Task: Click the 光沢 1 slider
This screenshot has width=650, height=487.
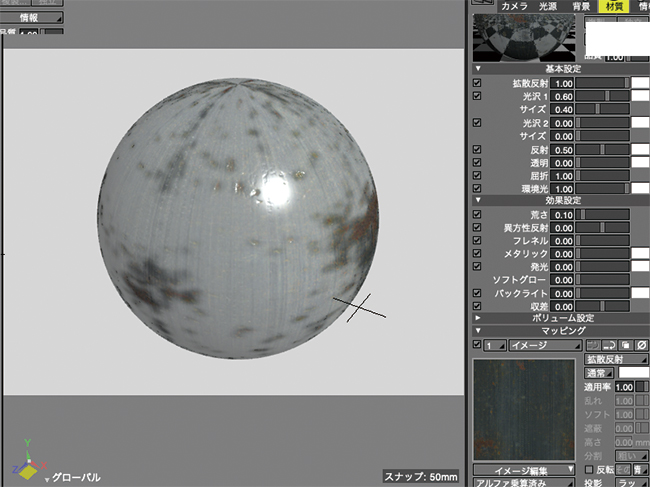Action: [602, 96]
